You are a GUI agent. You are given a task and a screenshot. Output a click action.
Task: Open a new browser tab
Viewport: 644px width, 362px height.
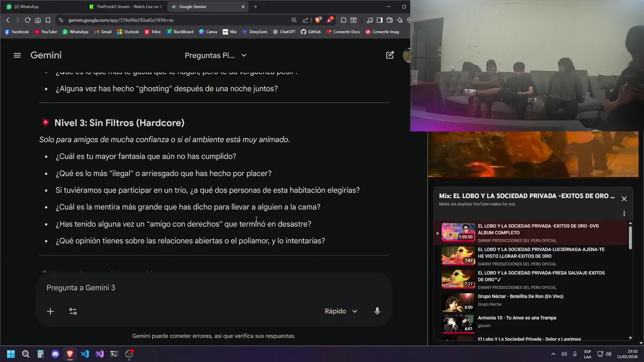(x=256, y=7)
